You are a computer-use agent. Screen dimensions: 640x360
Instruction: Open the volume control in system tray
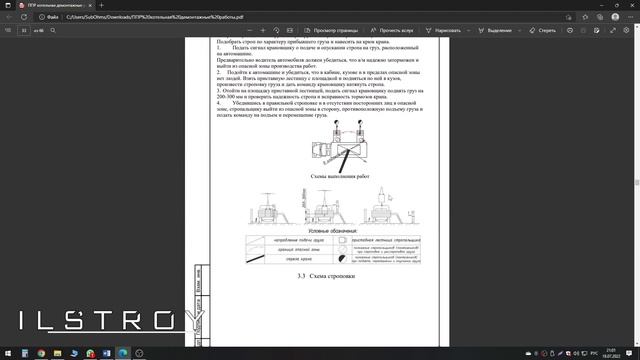click(x=576, y=353)
